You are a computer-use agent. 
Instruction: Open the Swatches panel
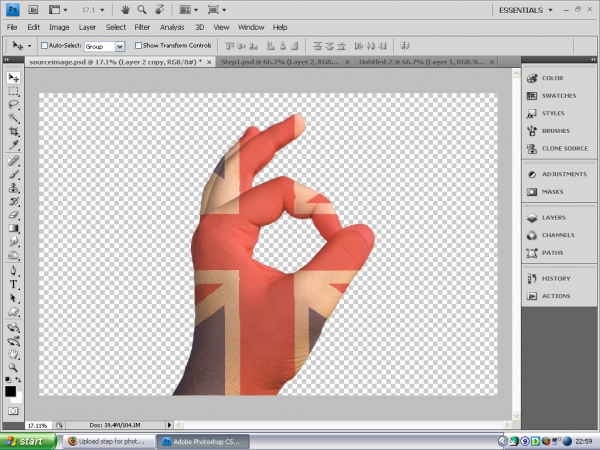tap(559, 96)
